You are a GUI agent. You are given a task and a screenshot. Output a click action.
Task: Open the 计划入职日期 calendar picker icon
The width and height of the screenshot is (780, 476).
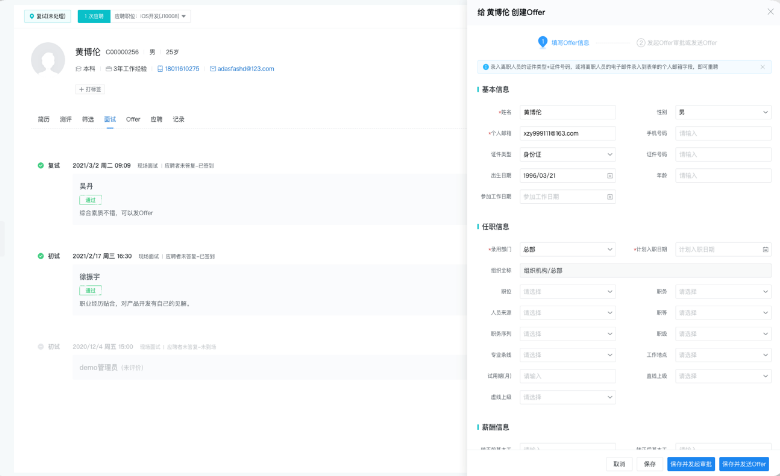tap(765, 249)
